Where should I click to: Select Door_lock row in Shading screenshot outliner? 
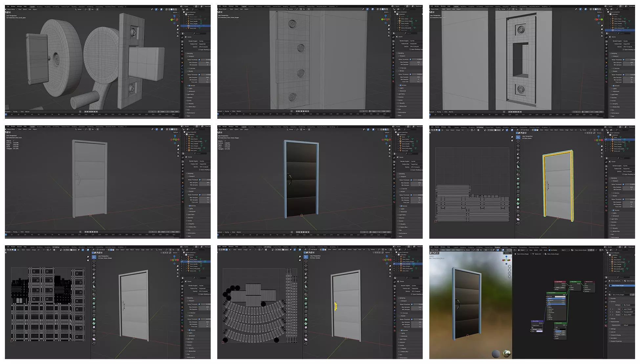[616, 271]
